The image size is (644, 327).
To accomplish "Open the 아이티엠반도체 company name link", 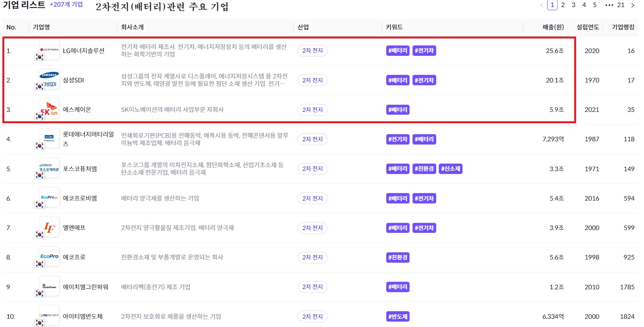I will [x=83, y=316].
